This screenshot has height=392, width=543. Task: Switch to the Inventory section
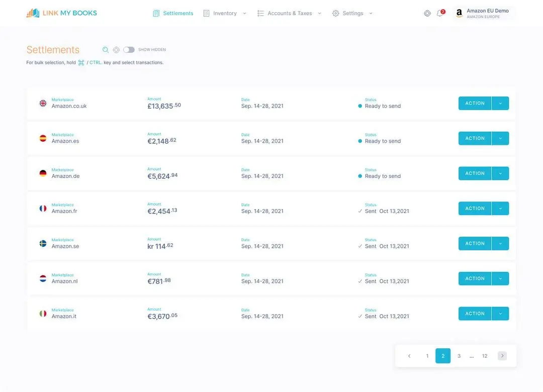point(224,13)
